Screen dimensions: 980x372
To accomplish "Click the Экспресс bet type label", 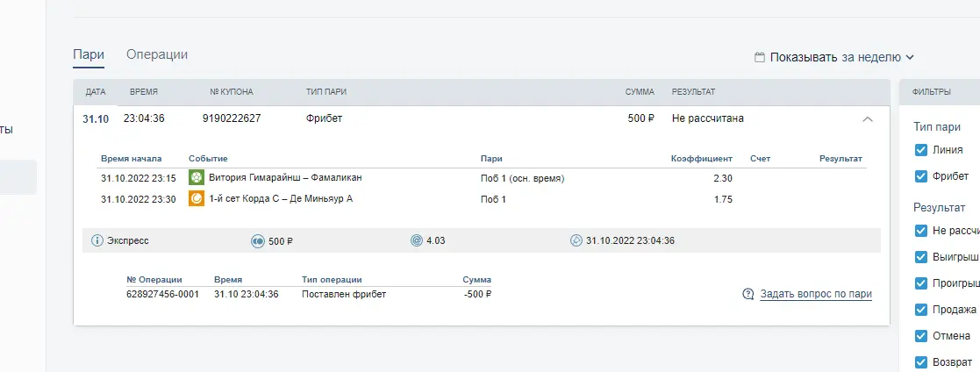I will (129, 240).
